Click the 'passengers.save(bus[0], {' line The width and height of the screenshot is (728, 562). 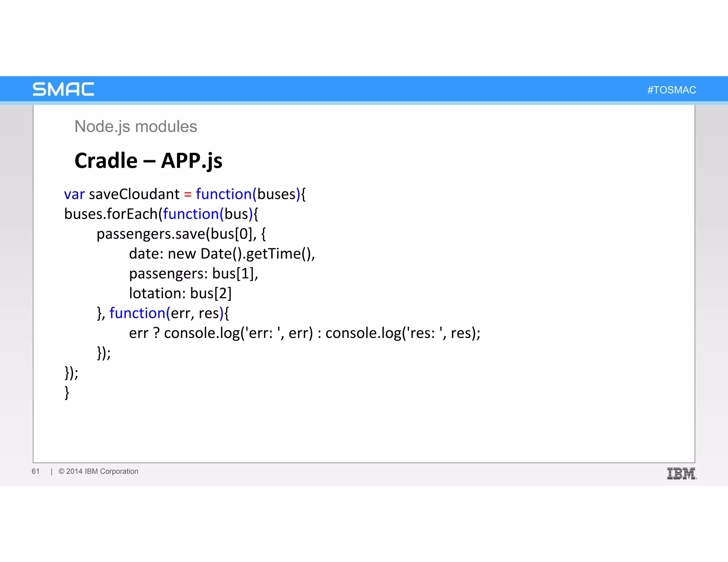[x=181, y=234]
